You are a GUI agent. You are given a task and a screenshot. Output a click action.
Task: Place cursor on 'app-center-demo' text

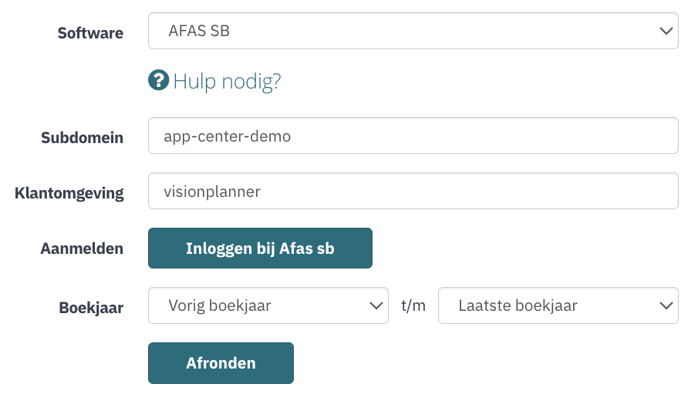(x=227, y=136)
